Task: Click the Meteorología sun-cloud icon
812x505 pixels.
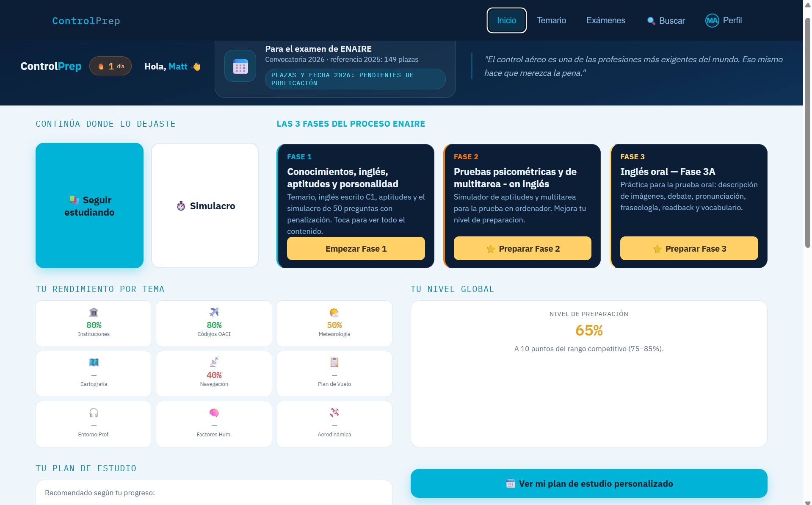Action: (x=334, y=312)
